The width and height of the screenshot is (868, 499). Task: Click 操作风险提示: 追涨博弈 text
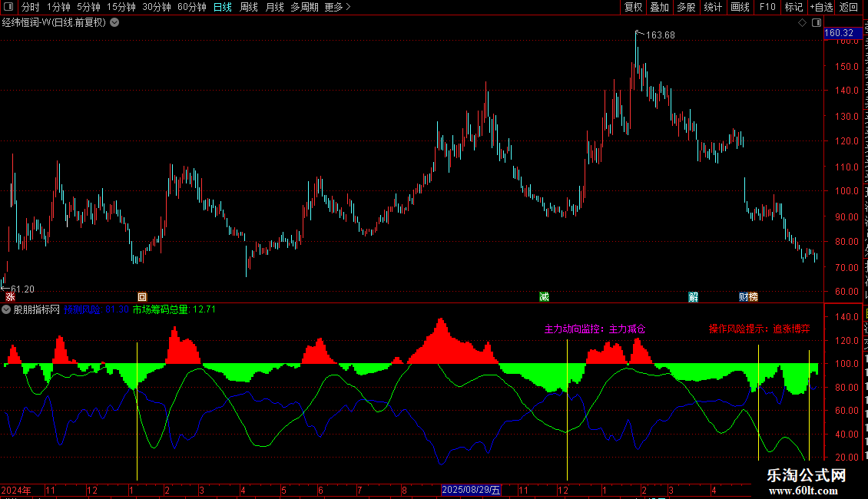[760, 329]
